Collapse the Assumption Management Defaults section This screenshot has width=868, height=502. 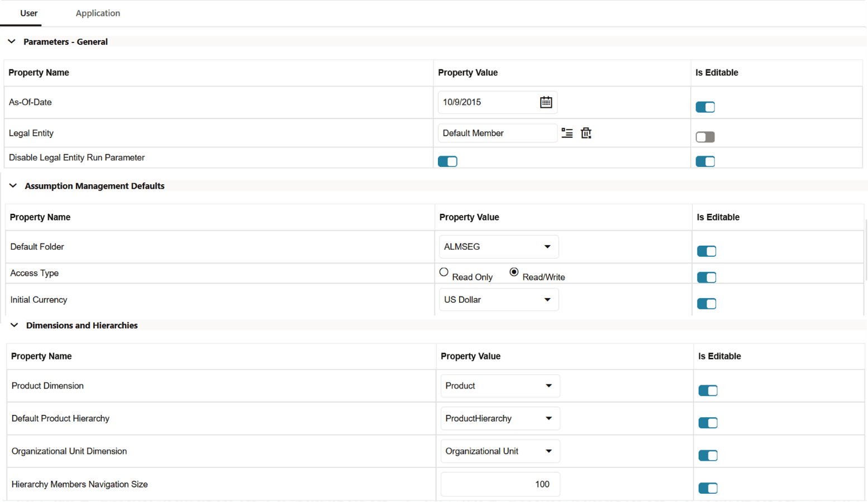point(13,185)
